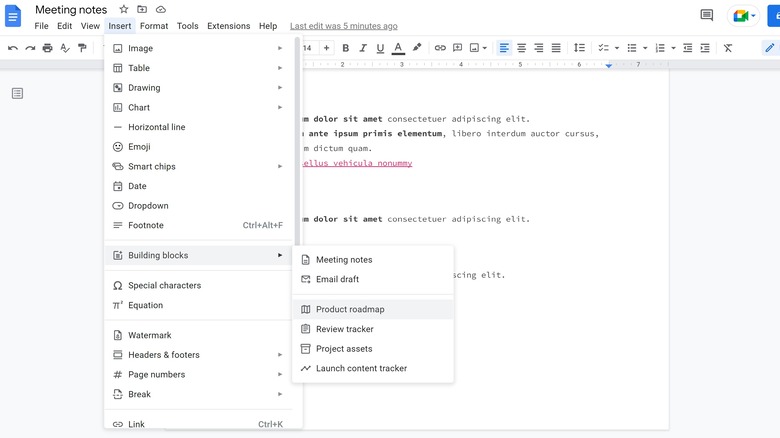The width and height of the screenshot is (780, 438).
Task: Click the clear formatting icon
Action: click(728, 48)
